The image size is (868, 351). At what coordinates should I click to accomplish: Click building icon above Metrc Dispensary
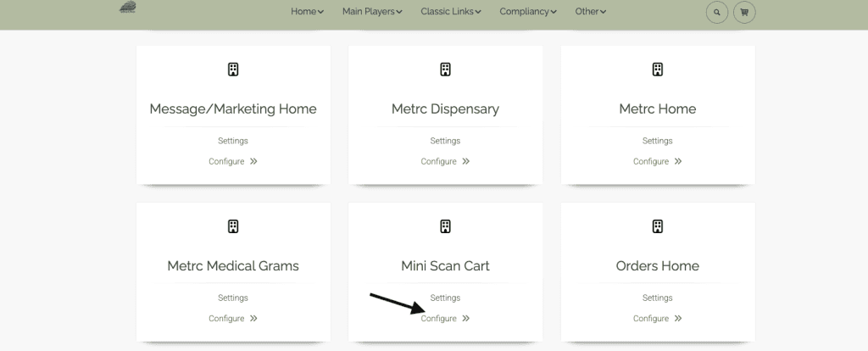tap(445, 70)
